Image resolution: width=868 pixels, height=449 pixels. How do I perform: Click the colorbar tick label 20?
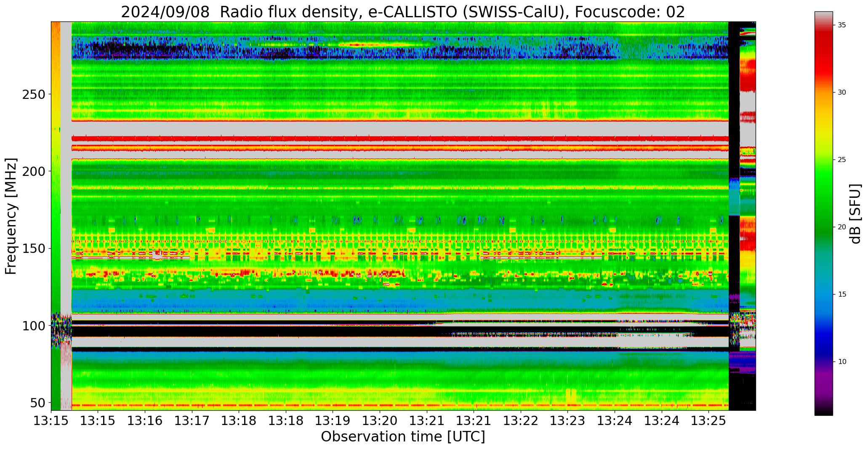842,227
